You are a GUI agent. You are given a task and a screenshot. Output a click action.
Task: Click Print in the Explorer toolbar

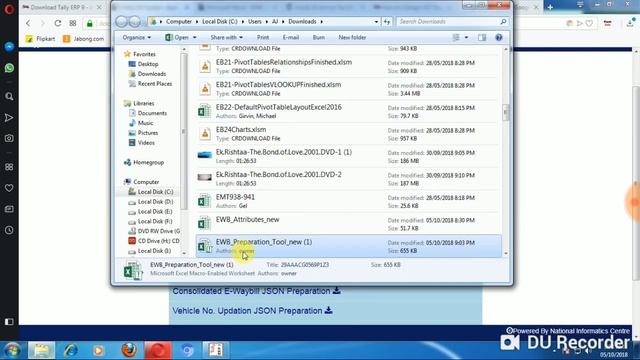tap(263, 38)
